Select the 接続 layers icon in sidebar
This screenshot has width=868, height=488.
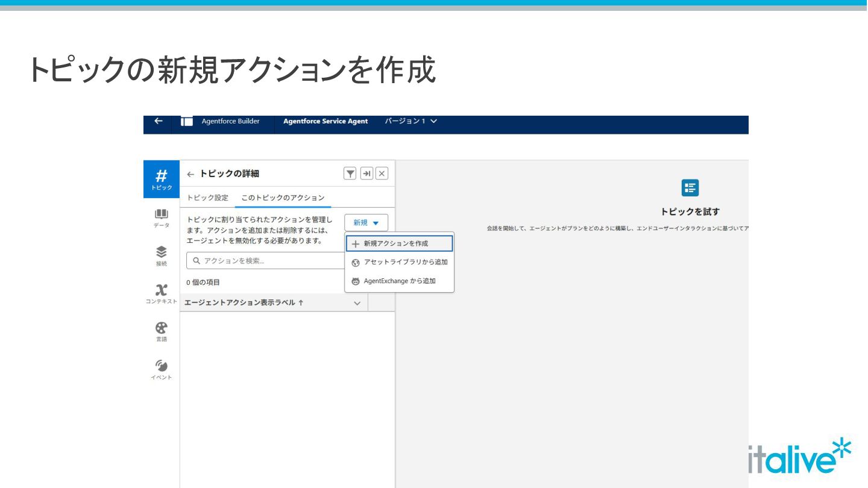point(161,255)
